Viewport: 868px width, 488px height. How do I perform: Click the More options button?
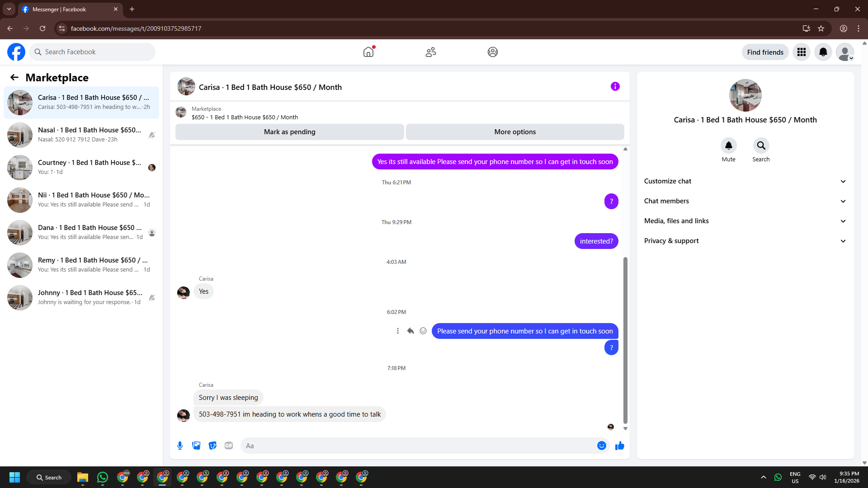point(515,132)
